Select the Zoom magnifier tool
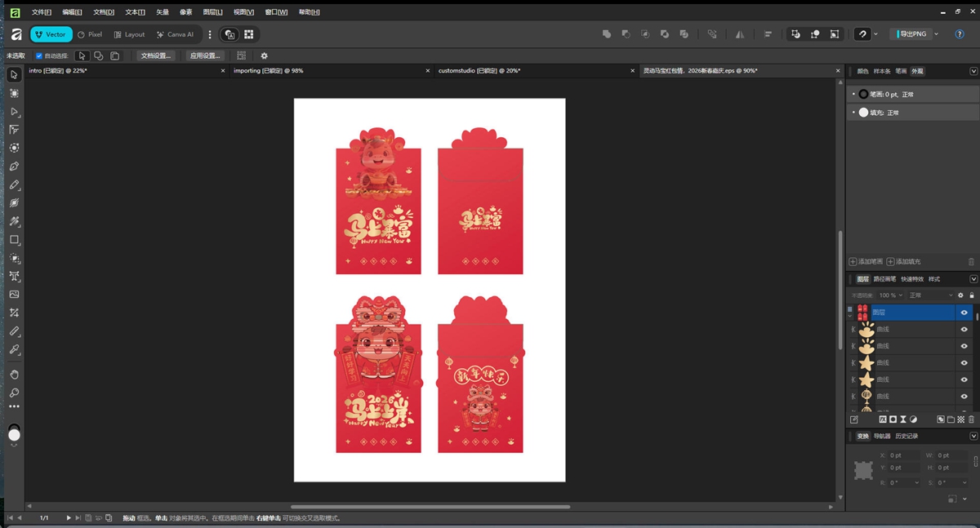 [14, 393]
